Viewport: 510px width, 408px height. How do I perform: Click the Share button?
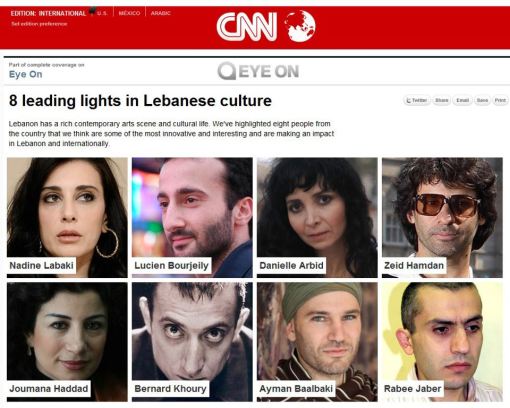pos(441,100)
